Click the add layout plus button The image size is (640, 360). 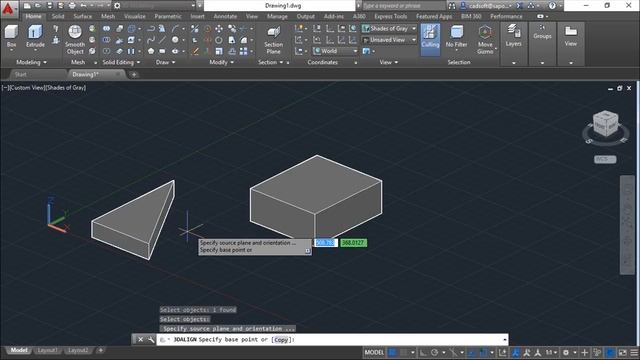(100, 350)
